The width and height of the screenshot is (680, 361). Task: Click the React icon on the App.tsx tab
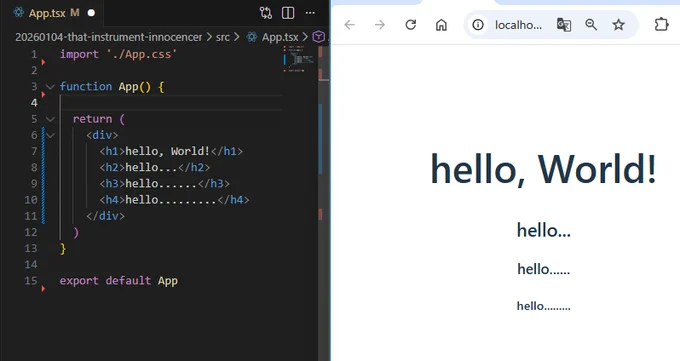click(x=19, y=13)
